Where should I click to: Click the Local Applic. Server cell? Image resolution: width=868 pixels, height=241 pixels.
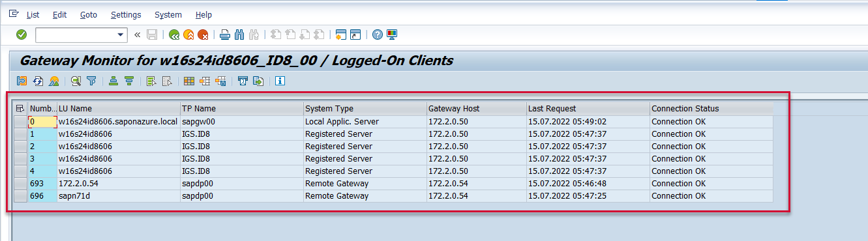tap(365, 121)
